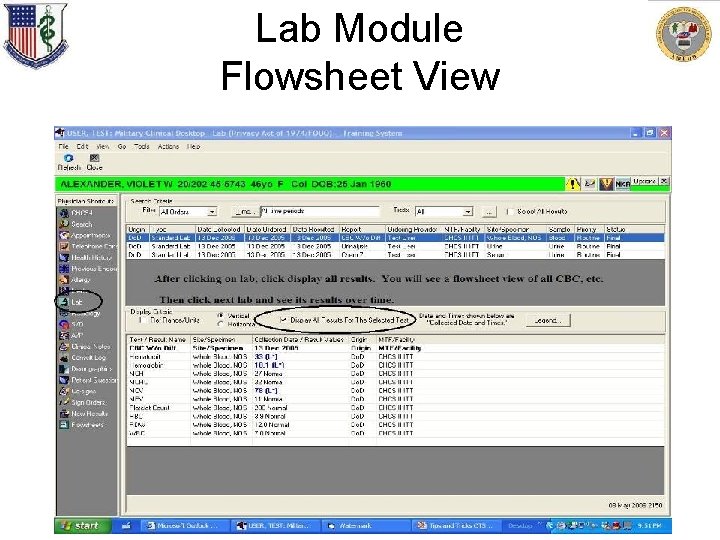The image size is (720, 540).
Task: Open Demographics in sidebar
Action: click(86, 369)
